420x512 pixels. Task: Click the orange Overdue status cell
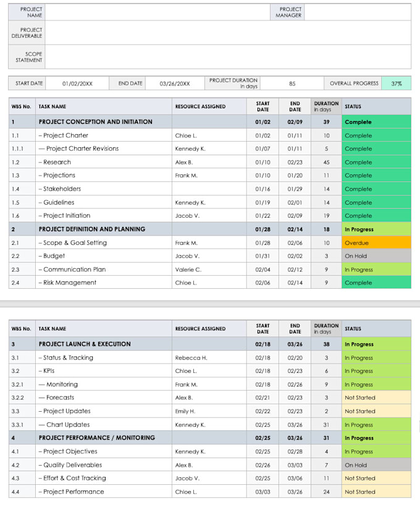point(376,242)
